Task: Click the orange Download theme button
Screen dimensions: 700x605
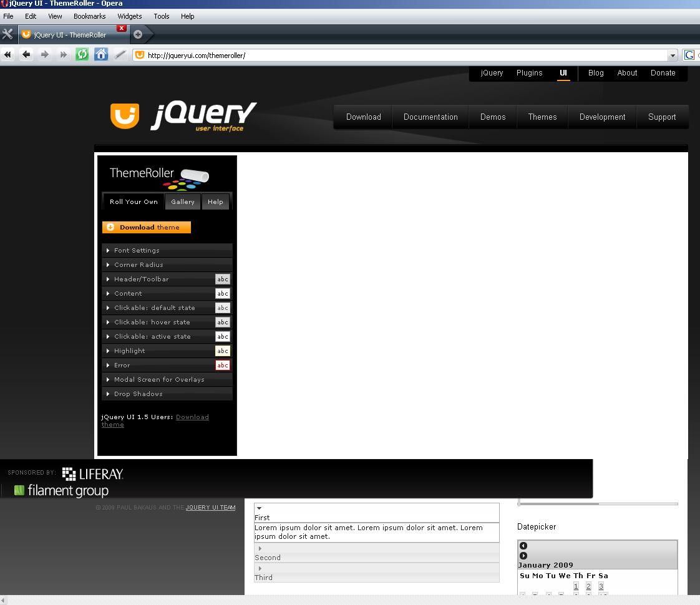Action: point(147,227)
